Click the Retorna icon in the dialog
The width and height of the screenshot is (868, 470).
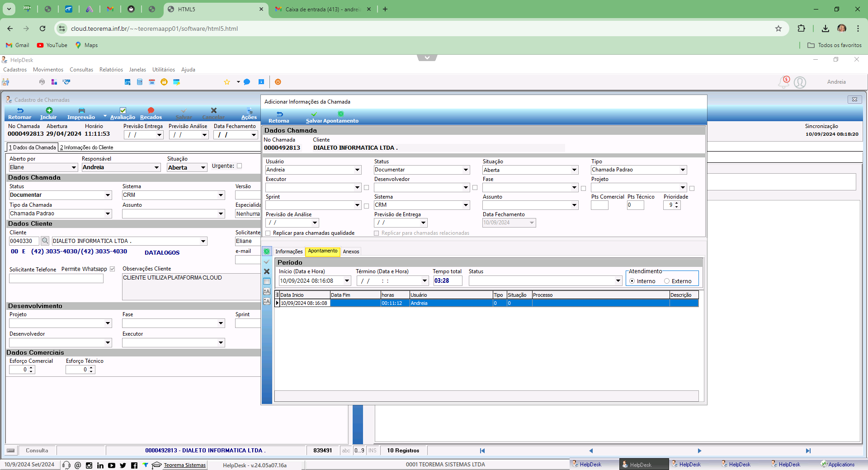tap(279, 114)
